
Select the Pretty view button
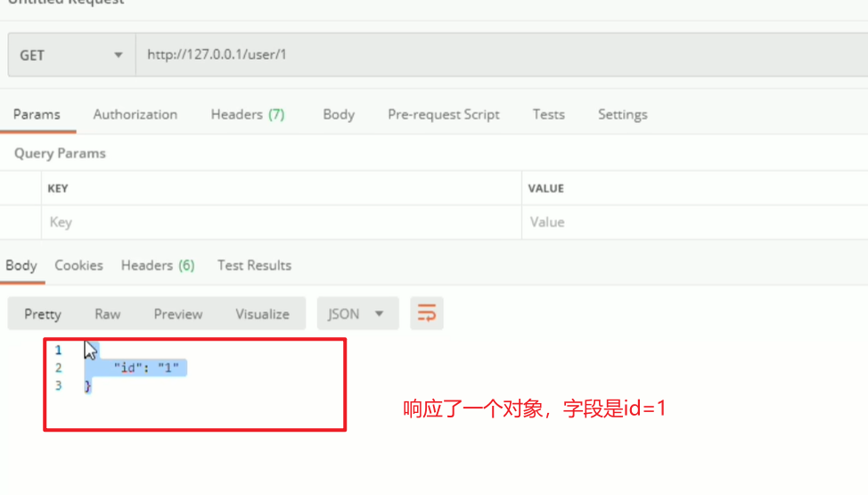43,314
